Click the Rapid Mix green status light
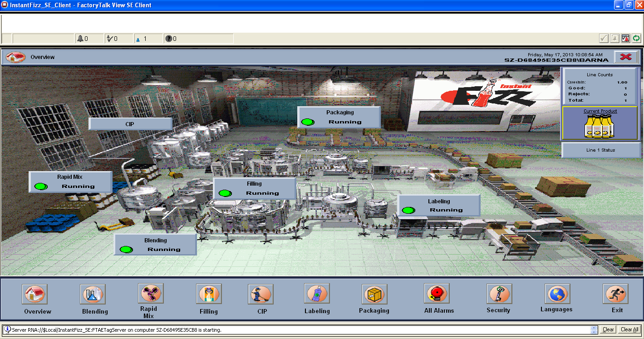This screenshot has width=644, height=339. click(41, 186)
